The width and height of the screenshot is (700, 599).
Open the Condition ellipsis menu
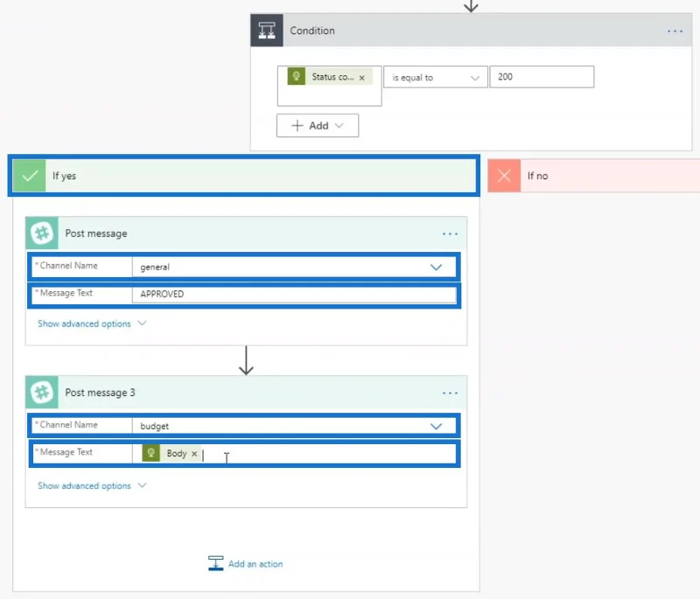(675, 31)
